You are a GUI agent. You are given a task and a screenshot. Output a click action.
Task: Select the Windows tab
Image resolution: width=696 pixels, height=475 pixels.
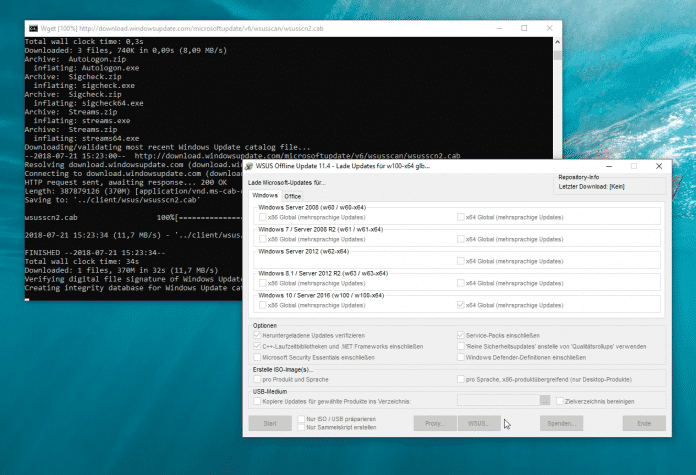(264, 197)
